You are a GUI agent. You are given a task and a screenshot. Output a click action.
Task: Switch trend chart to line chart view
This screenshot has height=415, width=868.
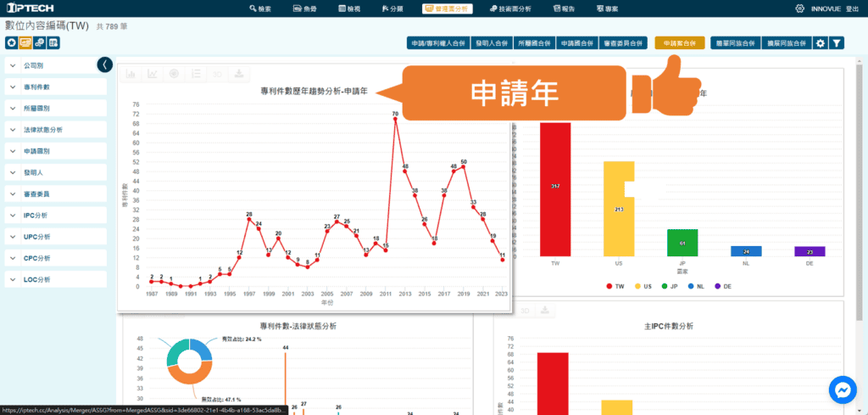point(153,74)
